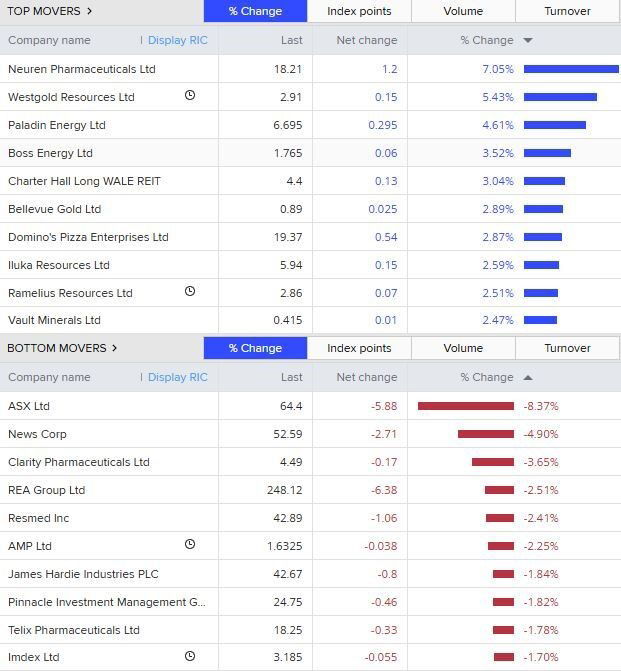Viewport: 621px width, 671px height.
Task: Open ASX Ltd company link
Action: (x=29, y=406)
